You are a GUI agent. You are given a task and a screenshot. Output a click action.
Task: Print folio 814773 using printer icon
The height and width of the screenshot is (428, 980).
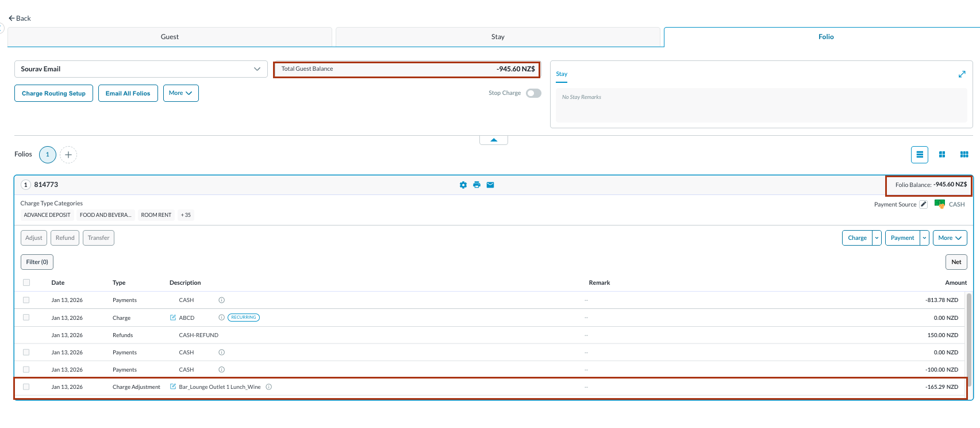pos(476,185)
